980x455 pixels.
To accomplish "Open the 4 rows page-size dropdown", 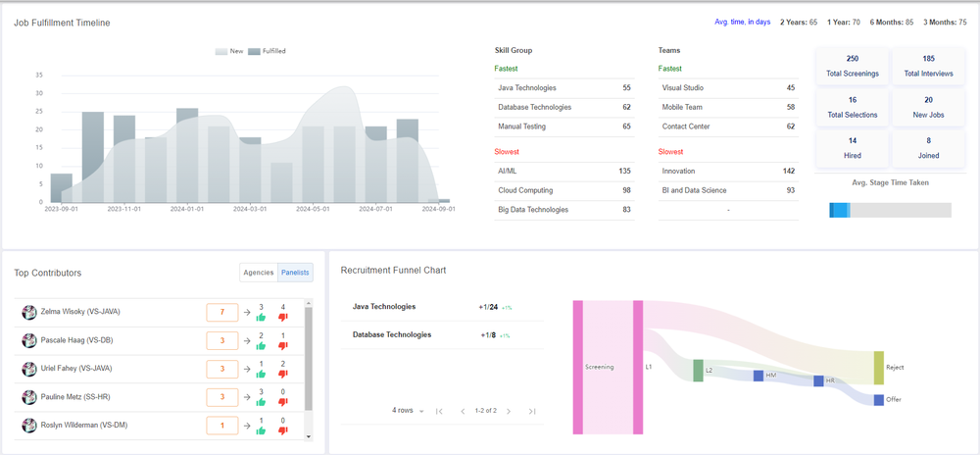I will (408, 411).
